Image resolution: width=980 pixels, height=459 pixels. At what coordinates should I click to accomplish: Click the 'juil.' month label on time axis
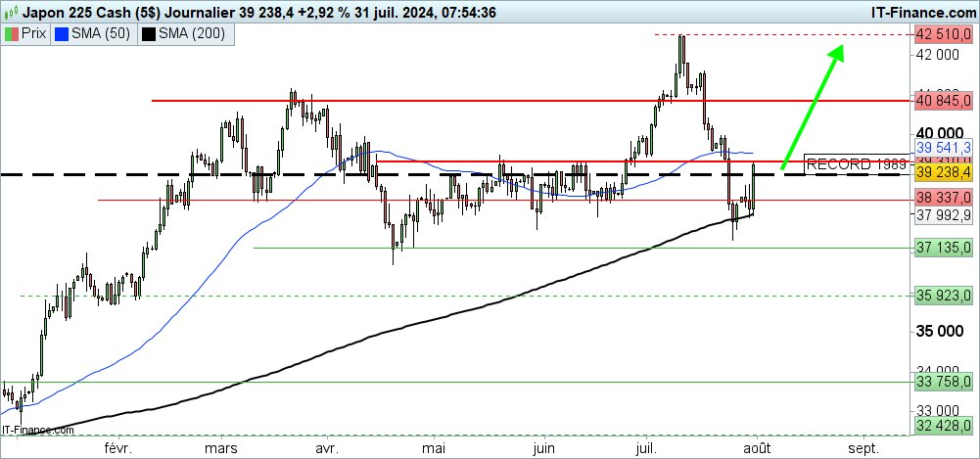pyautogui.click(x=646, y=447)
